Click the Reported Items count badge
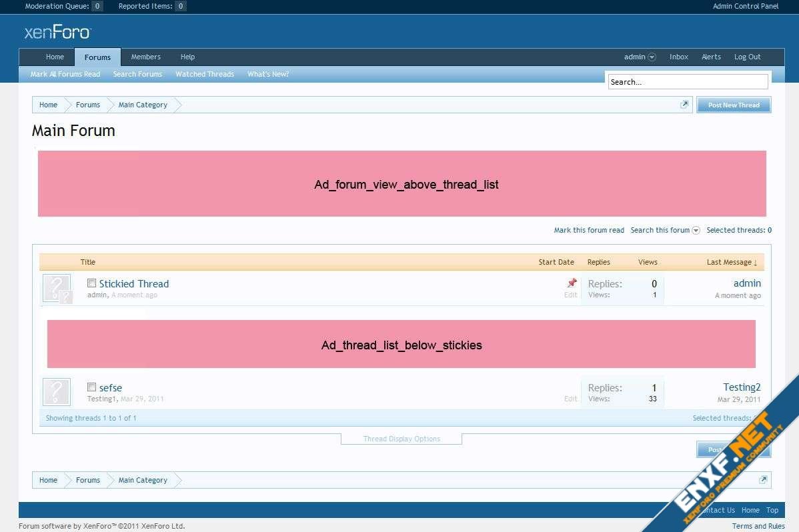Viewport: 799px width, 532px height. click(181, 6)
